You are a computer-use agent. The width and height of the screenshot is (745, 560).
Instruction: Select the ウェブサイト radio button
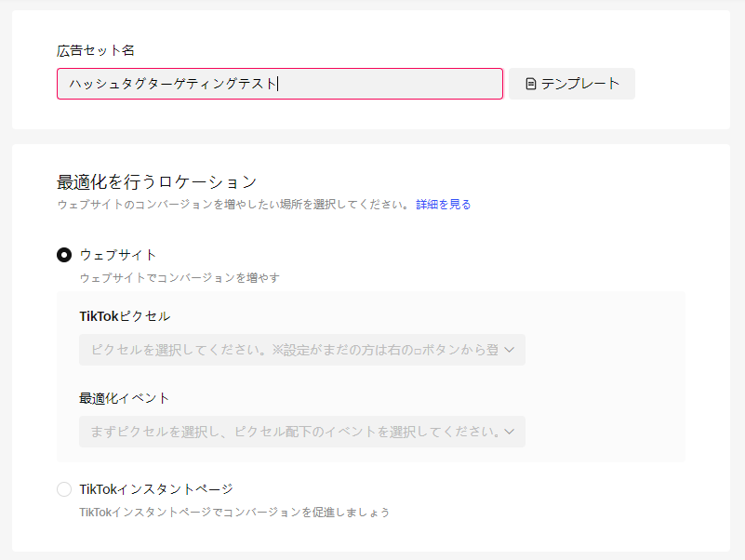coord(64,255)
